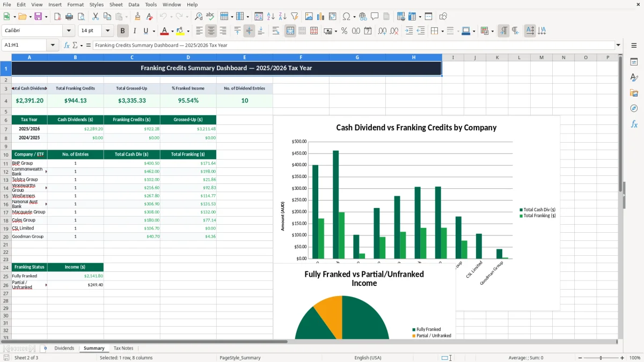Click the Print icon
This screenshot has height=362, width=644.
tap(69, 17)
